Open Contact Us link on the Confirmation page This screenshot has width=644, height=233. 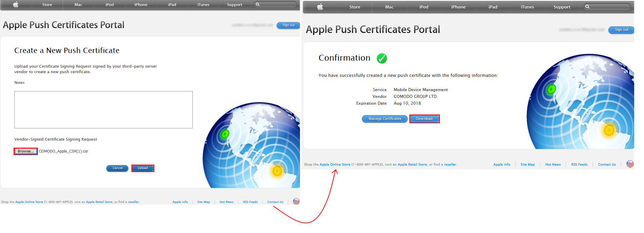click(x=607, y=165)
